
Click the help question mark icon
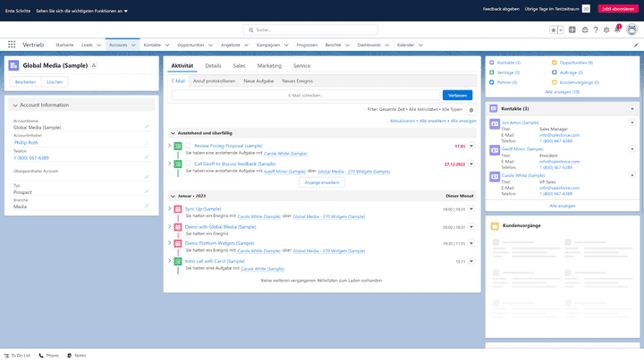tap(594, 29)
